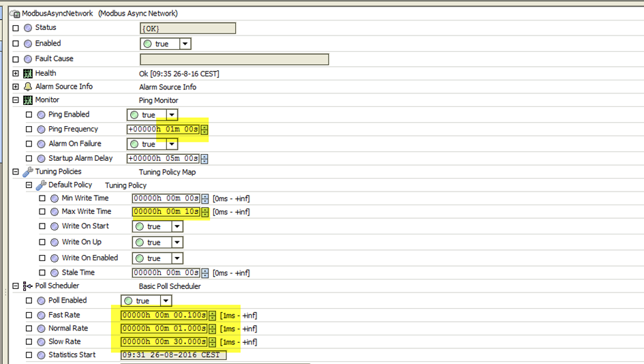Screen dimensions: 644x364
Task: Click the Poll Enabled circle icon
Action: coord(41,301)
